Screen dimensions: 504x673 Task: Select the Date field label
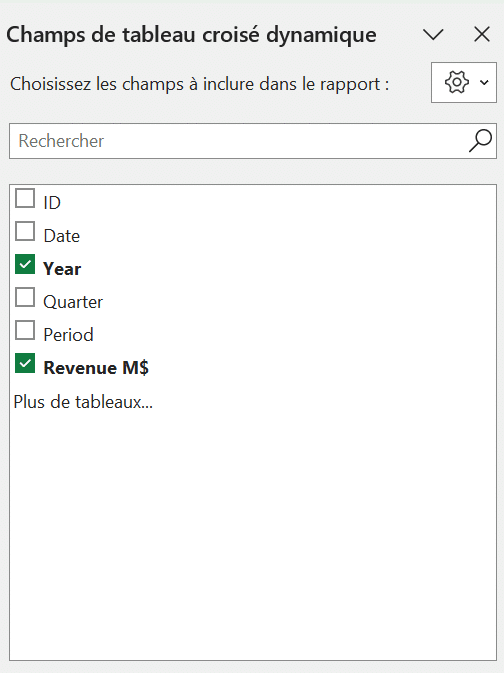[x=61, y=236]
